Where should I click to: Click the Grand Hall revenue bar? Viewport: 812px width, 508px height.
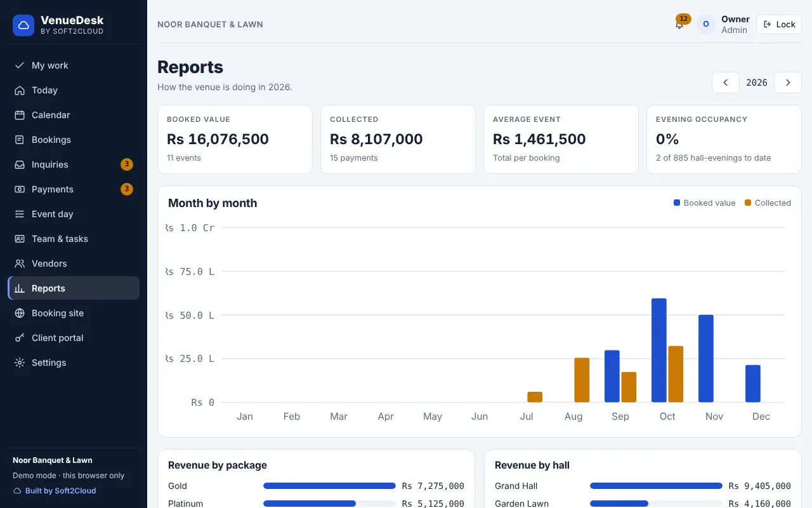(x=656, y=486)
